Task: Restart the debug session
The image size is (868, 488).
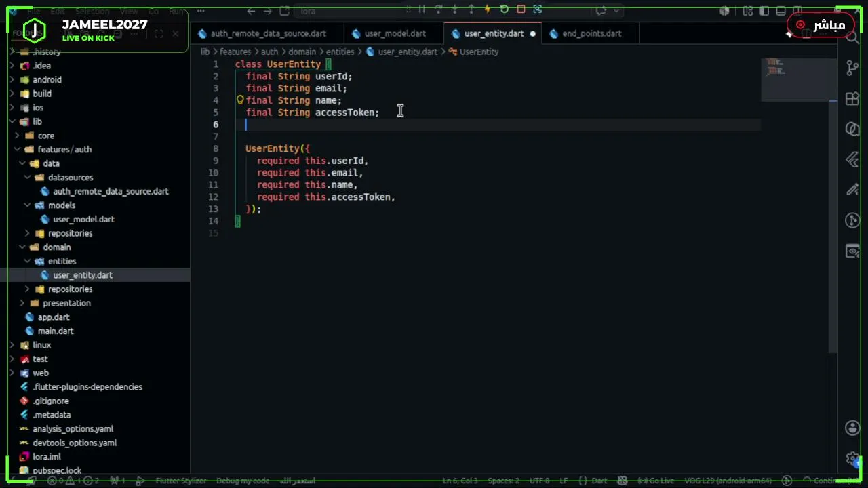Action: coord(504,9)
